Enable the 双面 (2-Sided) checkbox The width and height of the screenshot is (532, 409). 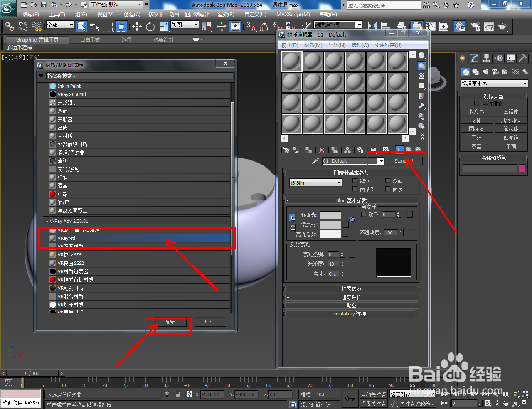pyautogui.click(x=388, y=181)
